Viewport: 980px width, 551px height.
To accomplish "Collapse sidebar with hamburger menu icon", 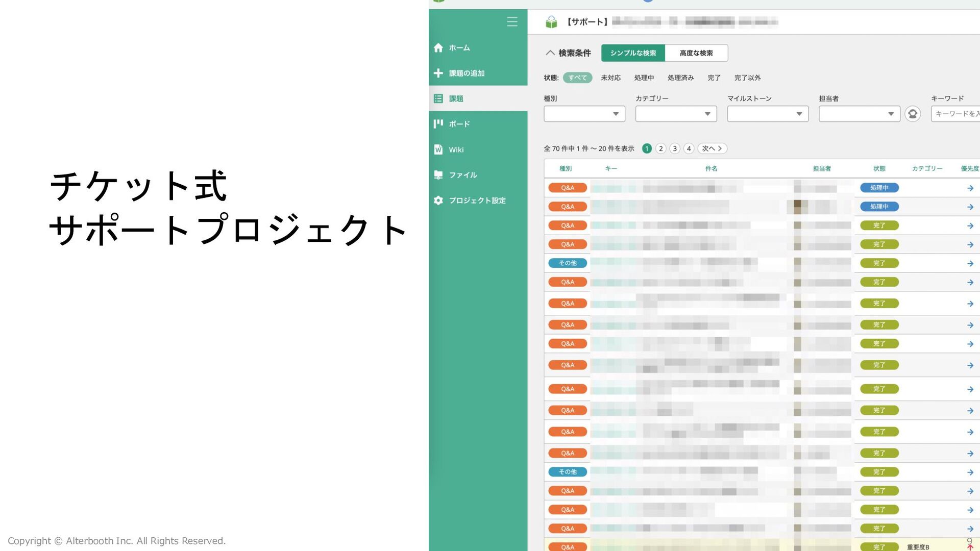I will point(512,21).
